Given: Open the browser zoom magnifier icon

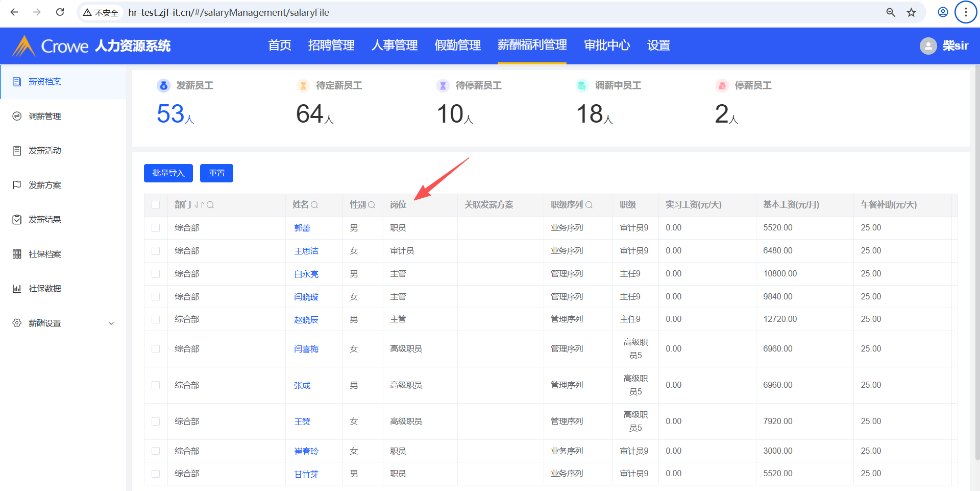Looking at the screenshot, I should pos(891,12).
